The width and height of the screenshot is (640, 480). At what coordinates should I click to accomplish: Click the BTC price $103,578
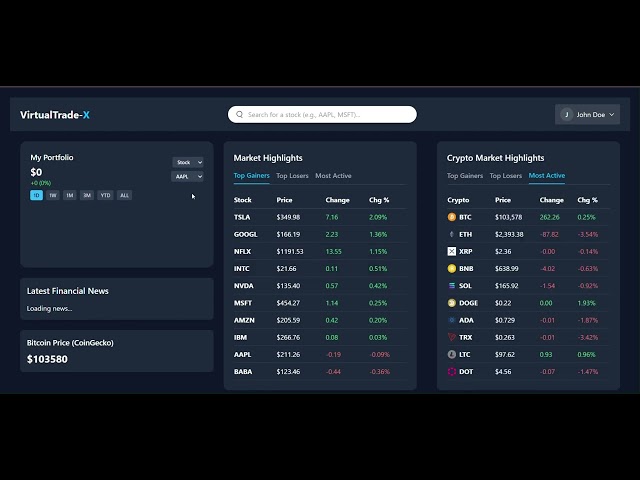tap(509, 217)
